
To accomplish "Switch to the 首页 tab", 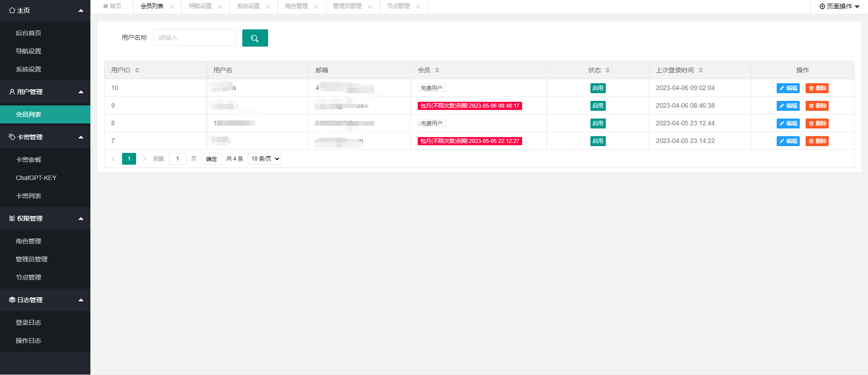I will (x=112, y=6).
